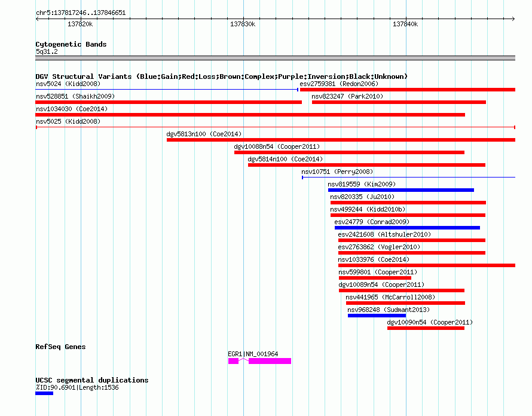The width and height of the screenshot is (532, 416).
Task: Open the nsv820335 (Ju2010) label
Action: [x=362, y=197]
